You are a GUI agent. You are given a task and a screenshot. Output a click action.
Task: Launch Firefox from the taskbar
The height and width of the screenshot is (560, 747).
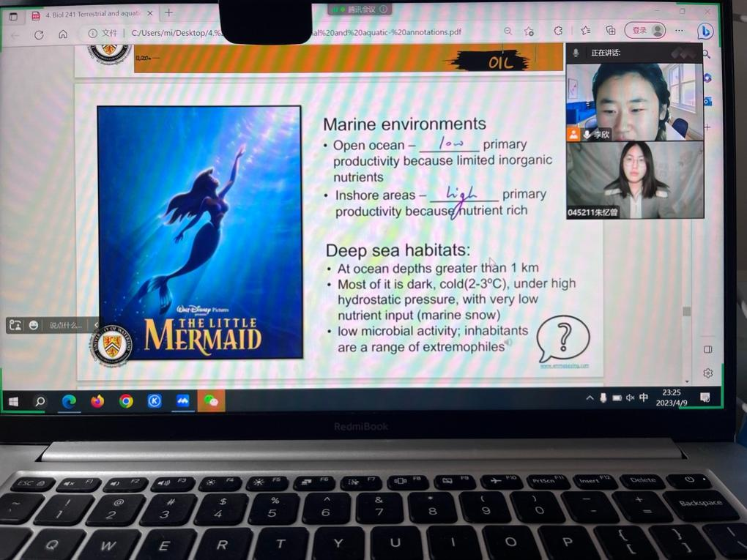(x=97, y=401)
